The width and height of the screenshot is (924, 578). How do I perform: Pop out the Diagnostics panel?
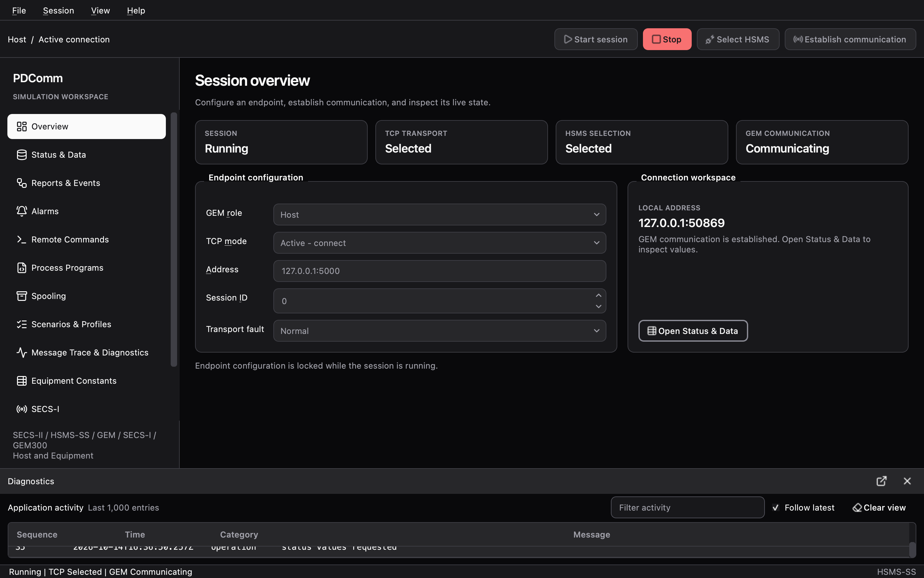881,481
